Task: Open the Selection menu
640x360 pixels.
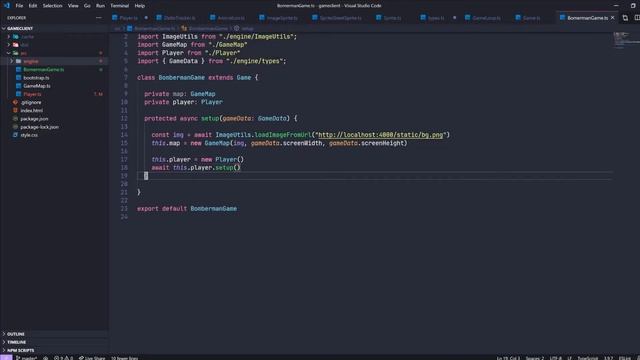Action: click(53, 6)
